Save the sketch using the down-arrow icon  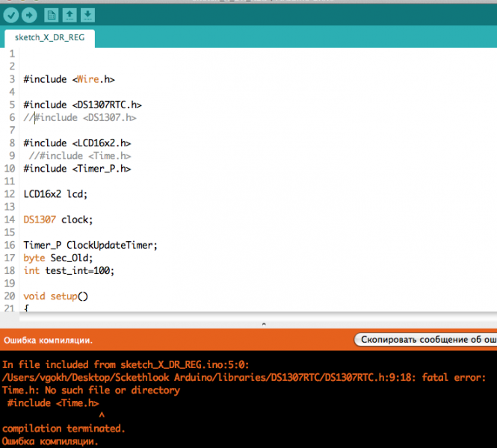pyautogui.click(x=87, y=15)
